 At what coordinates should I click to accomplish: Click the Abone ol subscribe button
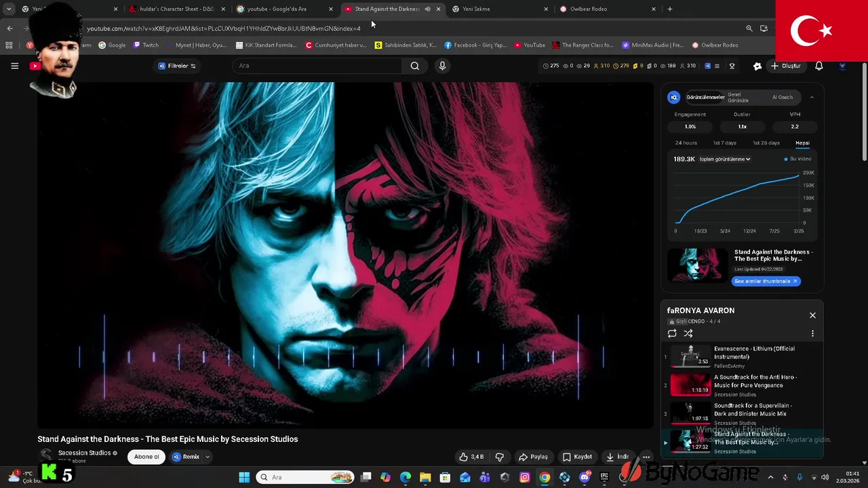146,457
